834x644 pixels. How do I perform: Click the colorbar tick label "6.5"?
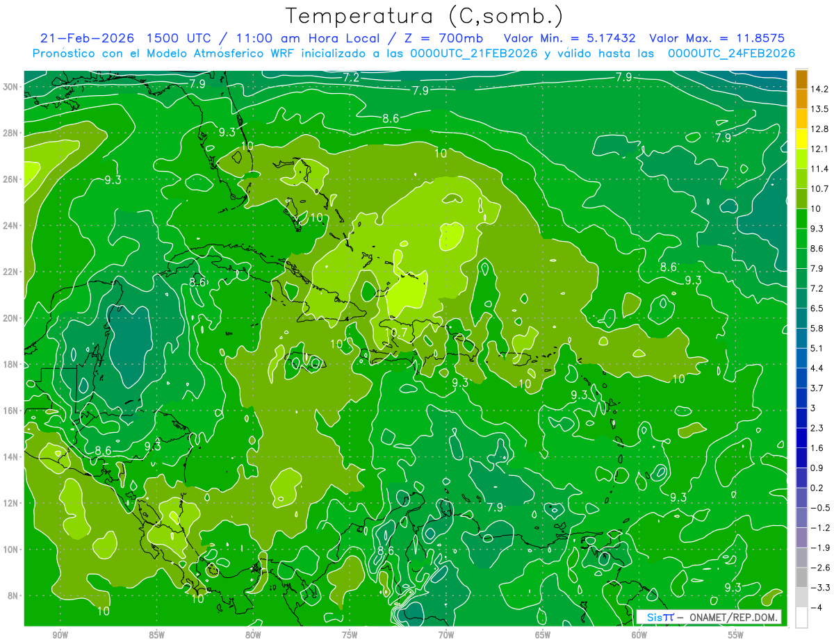pyautogui.click(x=817, y=308)
